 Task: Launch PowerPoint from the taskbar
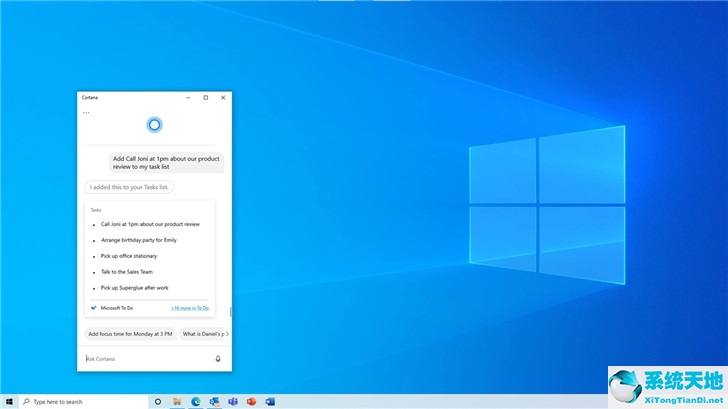(251, 402)
